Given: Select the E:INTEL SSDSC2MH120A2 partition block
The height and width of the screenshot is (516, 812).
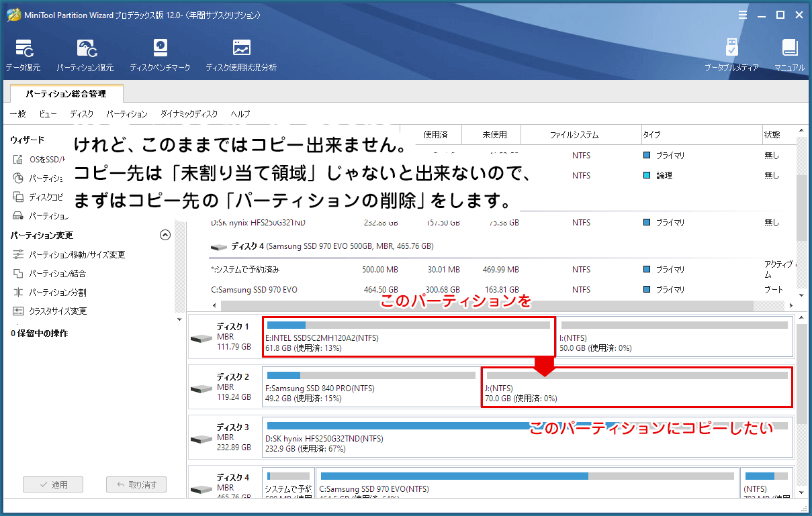Looking at the screenshot, I should [x=408, y=337].
